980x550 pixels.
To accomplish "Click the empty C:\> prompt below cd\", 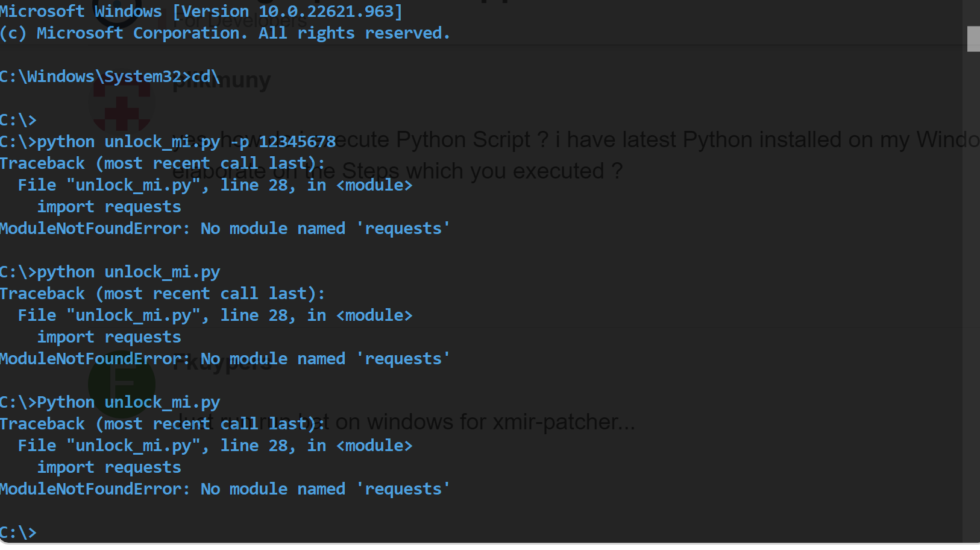I will click(x=18, y=120).
